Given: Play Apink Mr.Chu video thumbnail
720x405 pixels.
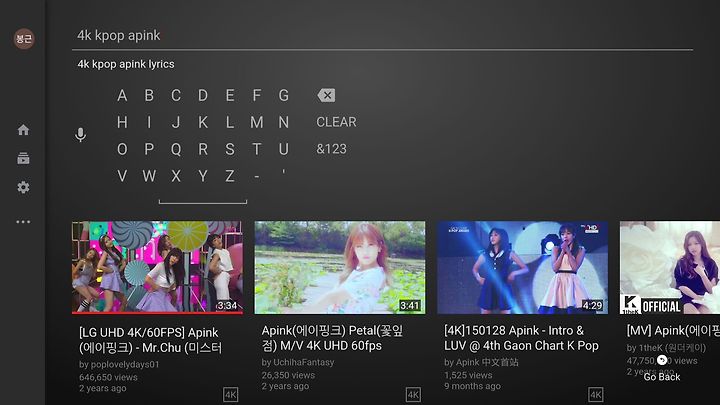Looking at the screenshot, I should (x=158, y=267).
